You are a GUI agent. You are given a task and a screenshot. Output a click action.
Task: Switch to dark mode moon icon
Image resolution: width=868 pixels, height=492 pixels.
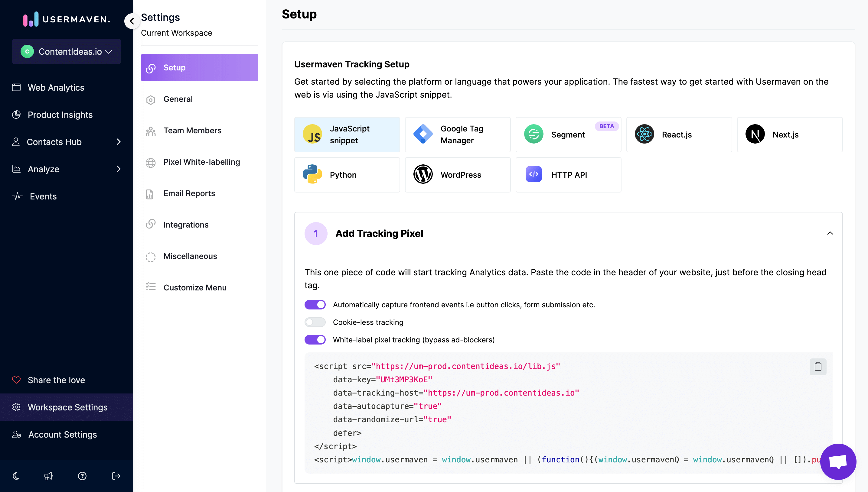[16, 476]
